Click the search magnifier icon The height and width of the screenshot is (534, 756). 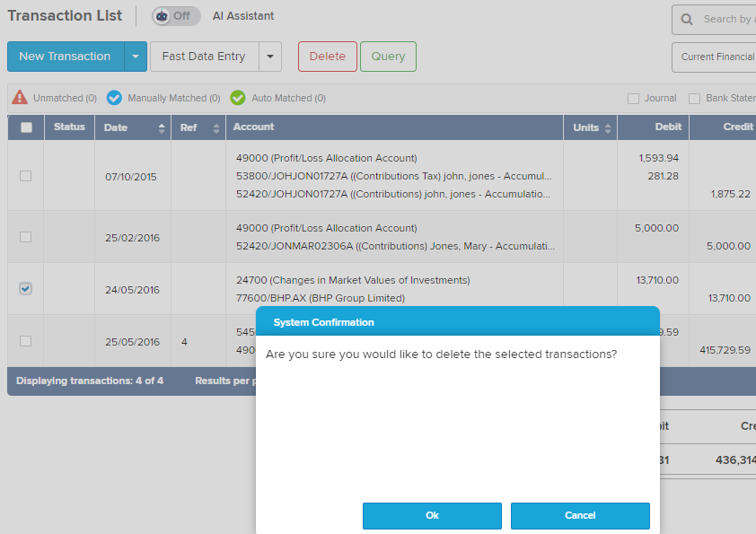tap(687, 19)
